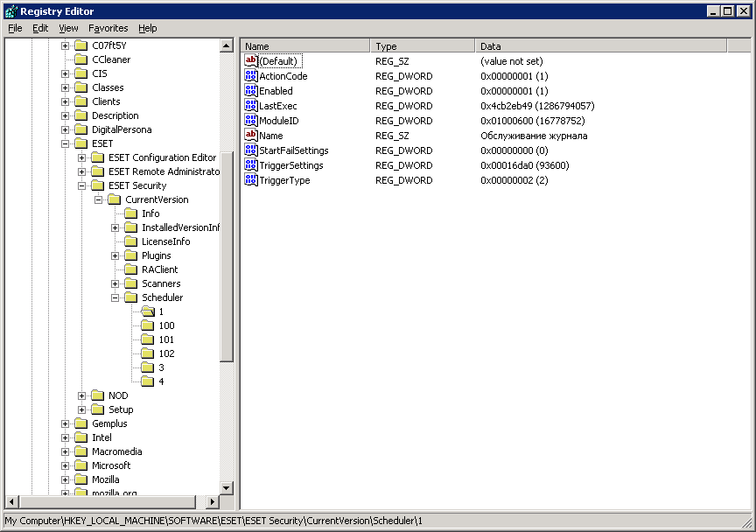
Task: Click the folder icon for key 100
Action: [148, 325]
